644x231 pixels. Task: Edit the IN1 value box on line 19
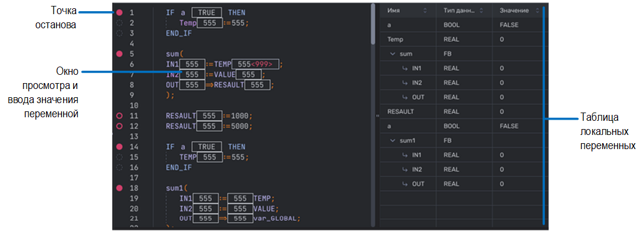[x=205, y=199]
